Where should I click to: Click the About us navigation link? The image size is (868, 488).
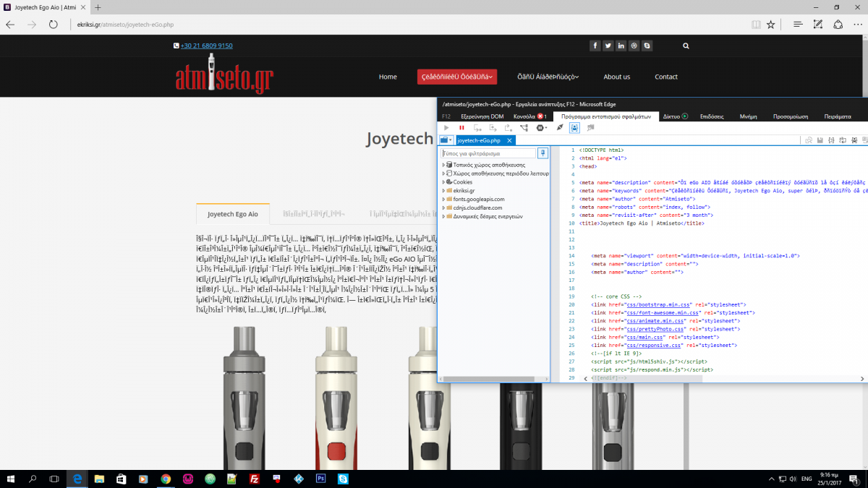click(x=616, y=77)
